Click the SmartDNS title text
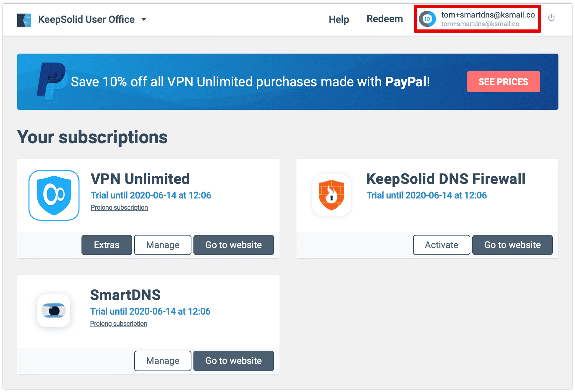Viewport: 575px width, 392px height. tap(125, 295)
